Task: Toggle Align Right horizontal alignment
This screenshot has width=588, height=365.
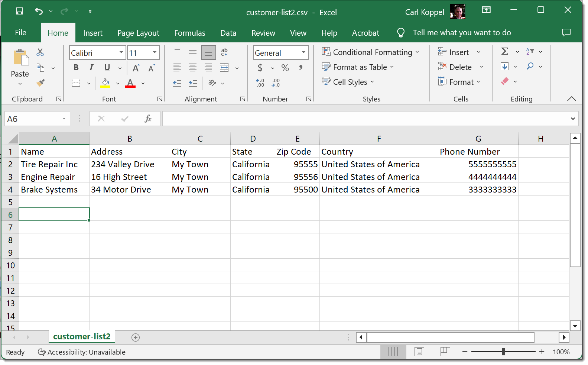Action: click(208, 68)
